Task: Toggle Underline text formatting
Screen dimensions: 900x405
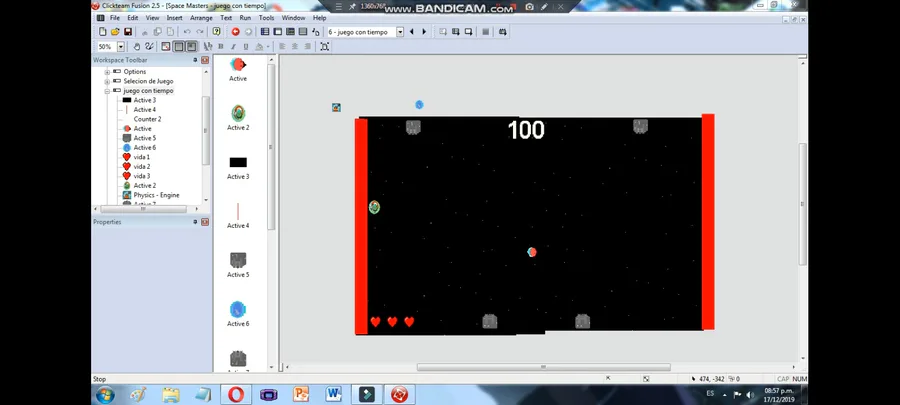Action: (246, 47)
